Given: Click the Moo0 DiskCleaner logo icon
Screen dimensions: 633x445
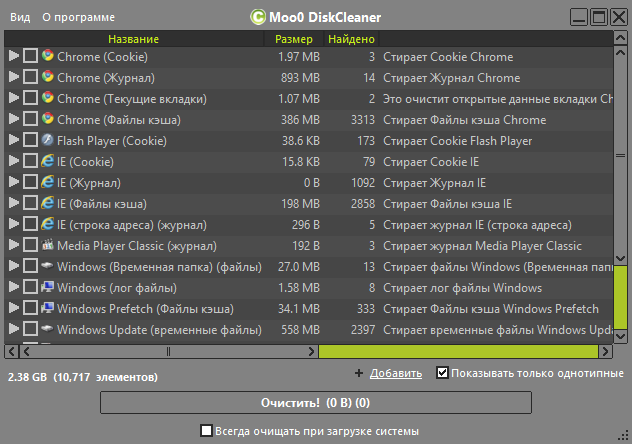Looking at the screenshot, I should [258, 17].
